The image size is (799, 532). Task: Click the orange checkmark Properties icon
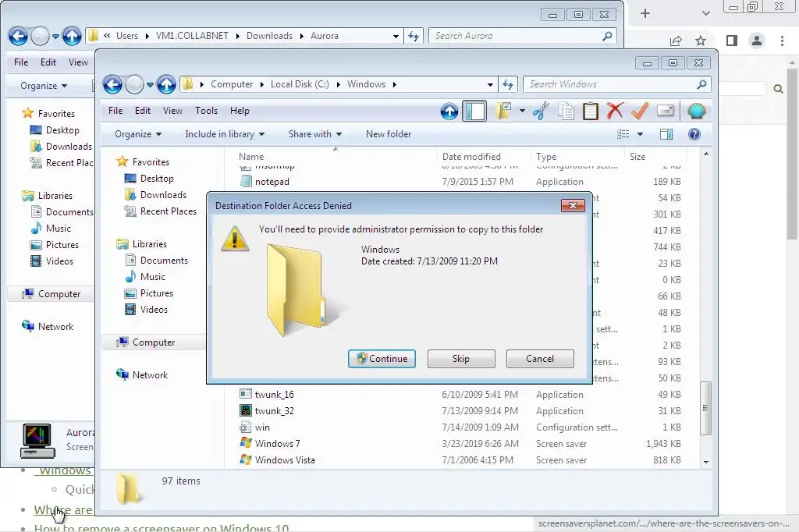click(640, 110)
